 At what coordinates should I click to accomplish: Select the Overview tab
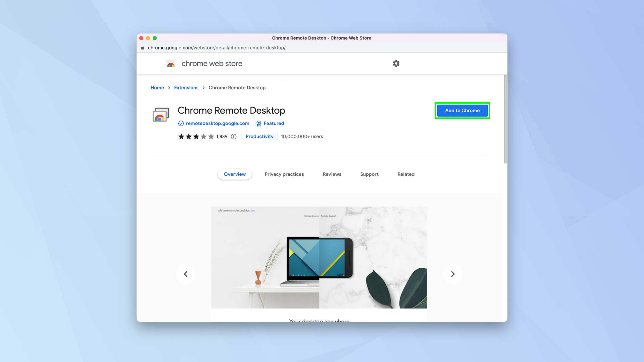[234, 174]
